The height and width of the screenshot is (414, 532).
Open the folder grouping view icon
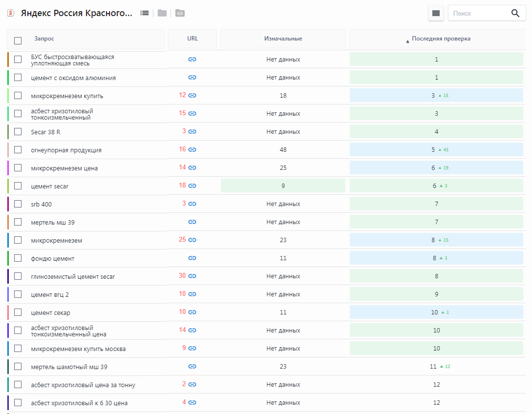[x=162, y=13]
